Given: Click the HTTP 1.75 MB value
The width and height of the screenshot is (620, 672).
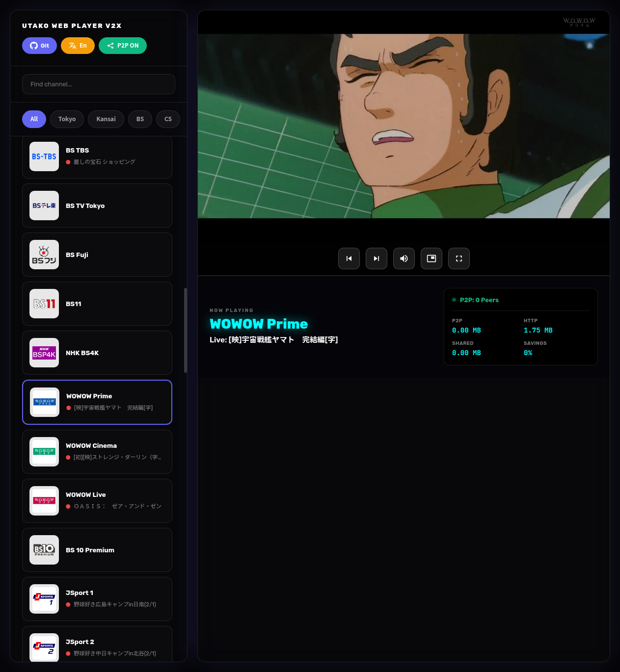Looking at the screenshot, I should point(538,331).
